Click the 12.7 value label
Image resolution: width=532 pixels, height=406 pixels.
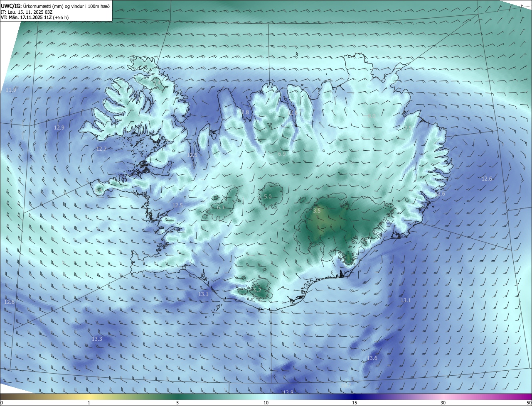(101, 149)
